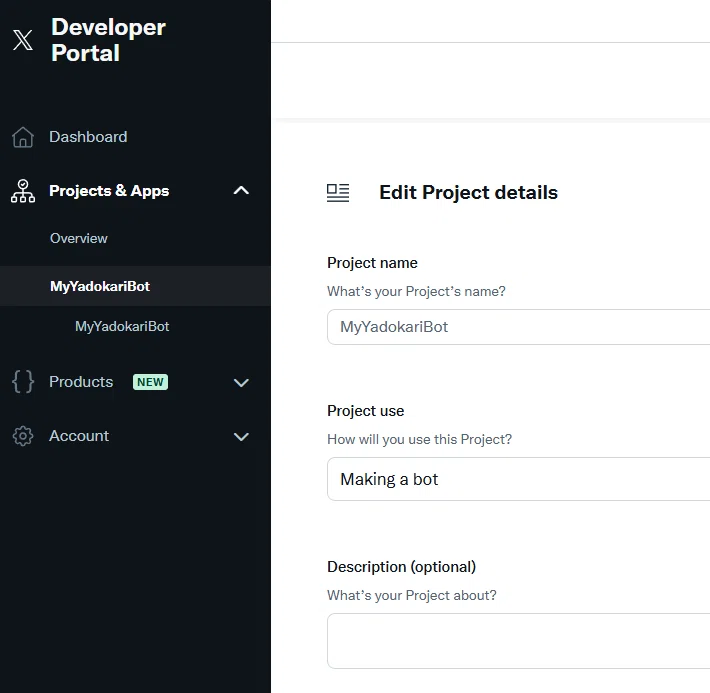Image resolution: width=710 pixels, height=693 pixels.
Task: Expand the Account section chevron
Action: click(x=241, y=437)
